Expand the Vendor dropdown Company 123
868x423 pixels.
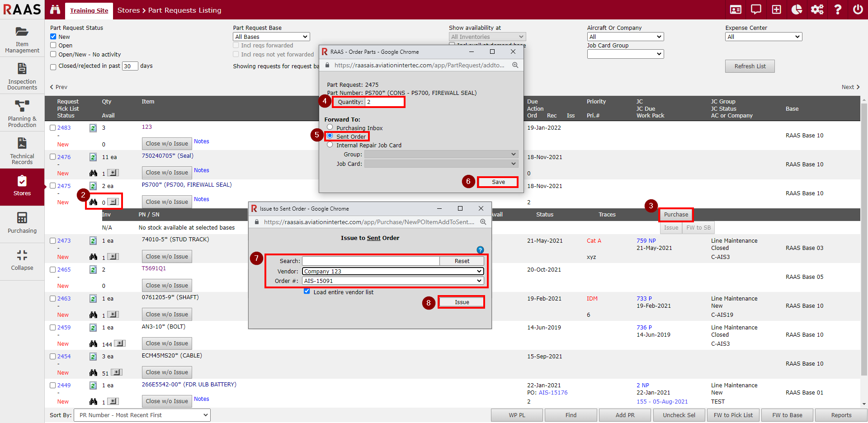pos(392,271)
